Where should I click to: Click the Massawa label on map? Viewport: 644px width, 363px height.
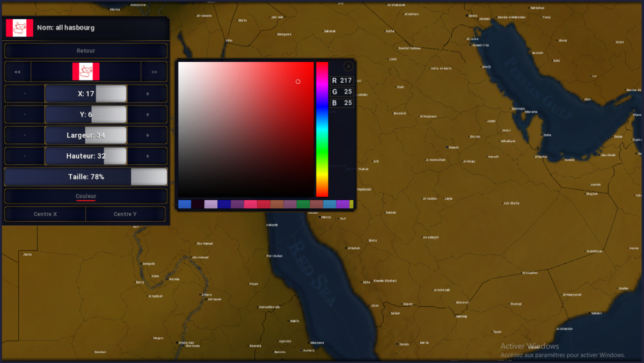(x=317, y=343)
